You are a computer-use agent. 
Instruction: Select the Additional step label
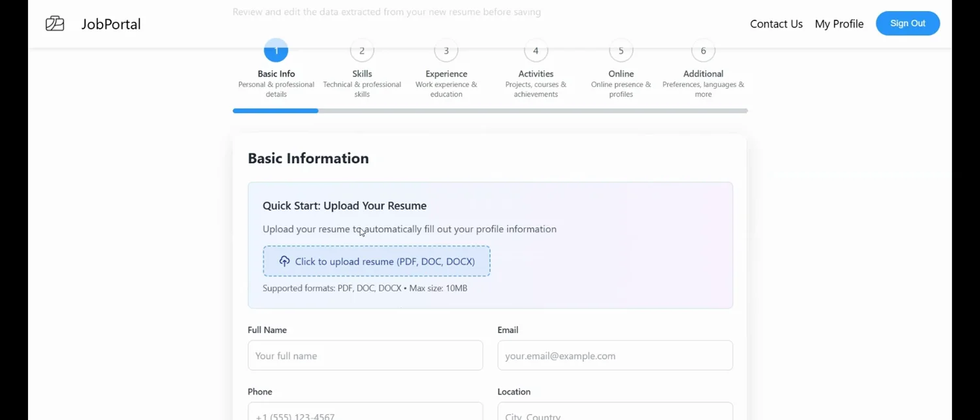(703, 74)
